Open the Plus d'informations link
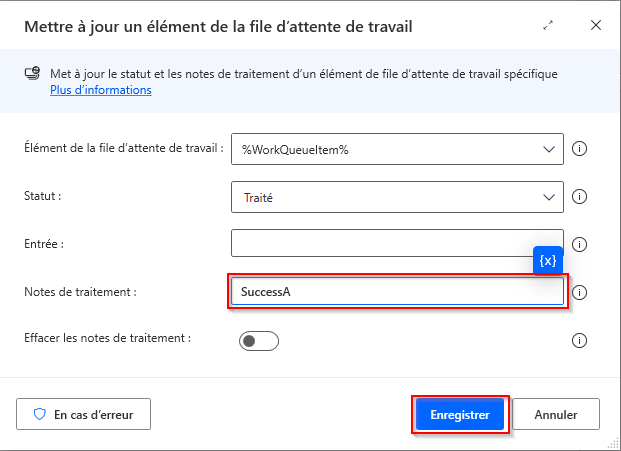The height and width of the screenshot is (451, 621). click(101, 90)
